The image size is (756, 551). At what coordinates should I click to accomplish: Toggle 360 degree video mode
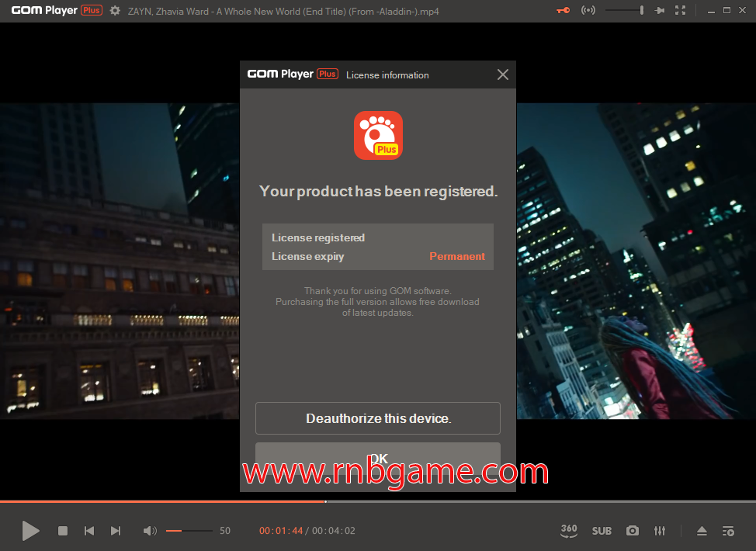tap(569, 531)
